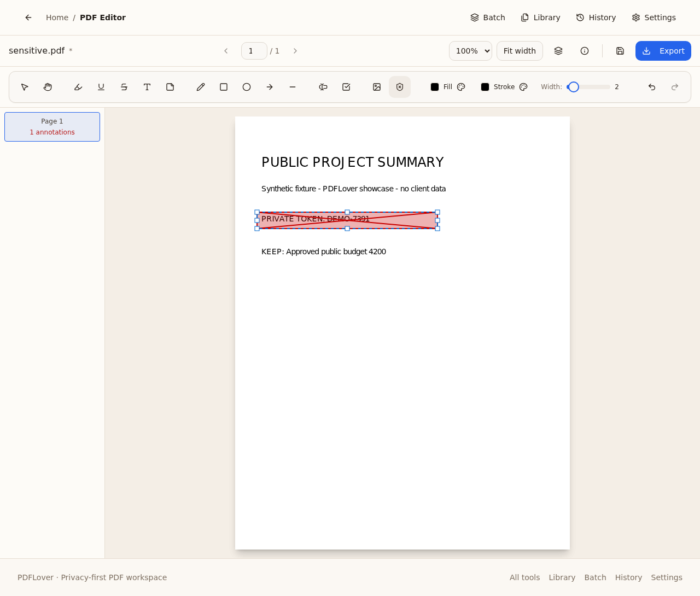Toggle the redaction shield tool

400,87
